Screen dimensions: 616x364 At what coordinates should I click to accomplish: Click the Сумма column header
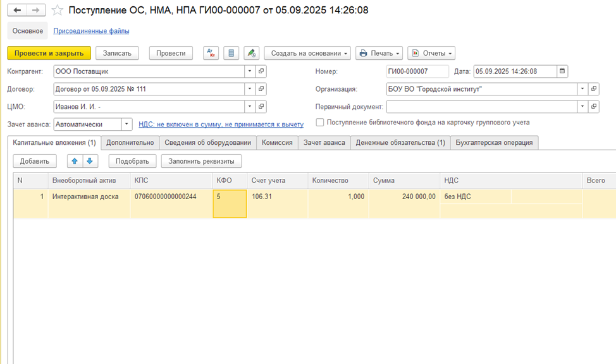tap(404, 181)
